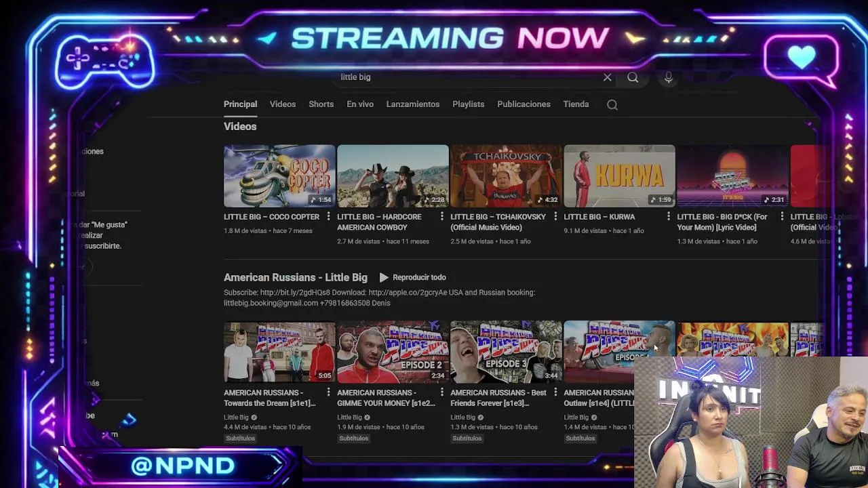
Task: Open Best Friends Forever [s1e3] title
Action: pyautogui.click(x=498, y=398)
